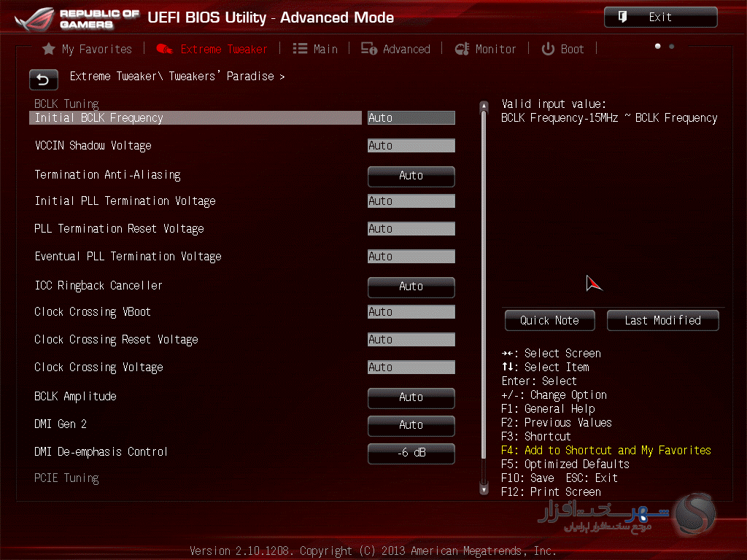Click the Clock Crossing Voltage value field
Screen dimensions: 747x560
tap(411, 367)
